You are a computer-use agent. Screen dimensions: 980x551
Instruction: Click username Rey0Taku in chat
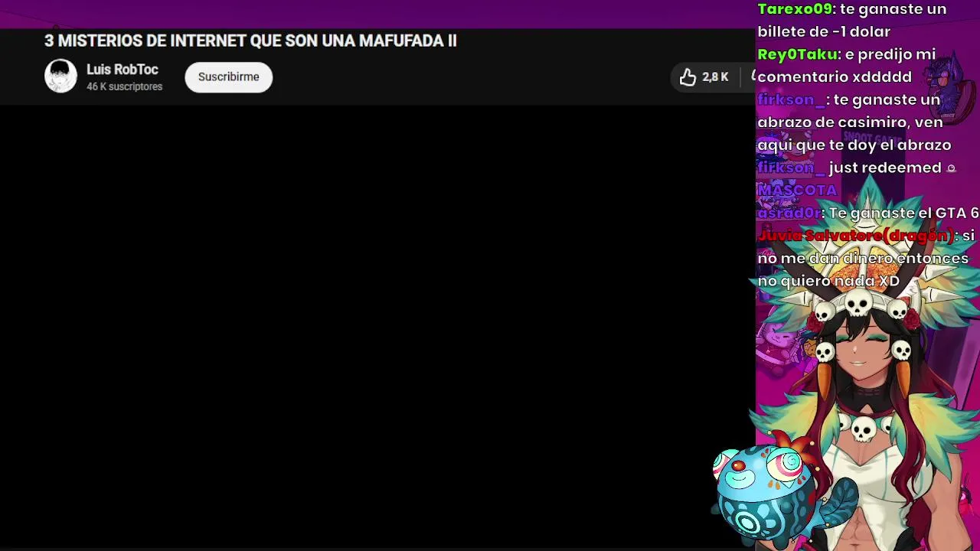tap(797, 54)
